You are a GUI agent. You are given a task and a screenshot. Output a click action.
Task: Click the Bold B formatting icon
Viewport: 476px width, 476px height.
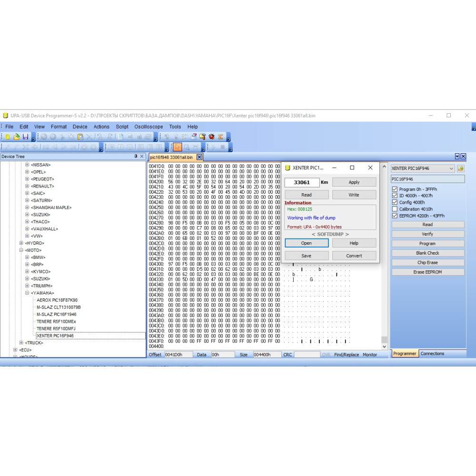[112, 147]
